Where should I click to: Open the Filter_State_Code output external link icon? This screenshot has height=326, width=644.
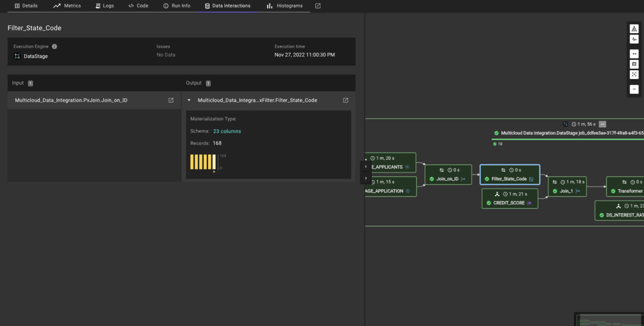pyautogui.click(x=345, y=100)
